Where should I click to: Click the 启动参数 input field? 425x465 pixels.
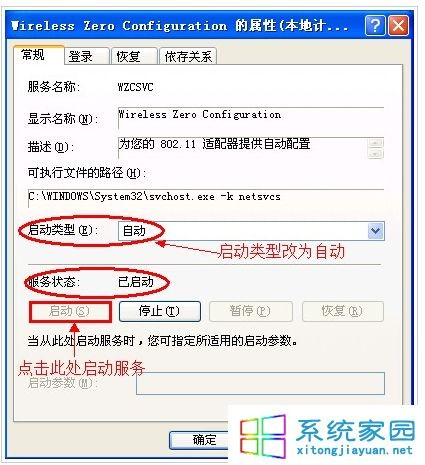(260, 383)
